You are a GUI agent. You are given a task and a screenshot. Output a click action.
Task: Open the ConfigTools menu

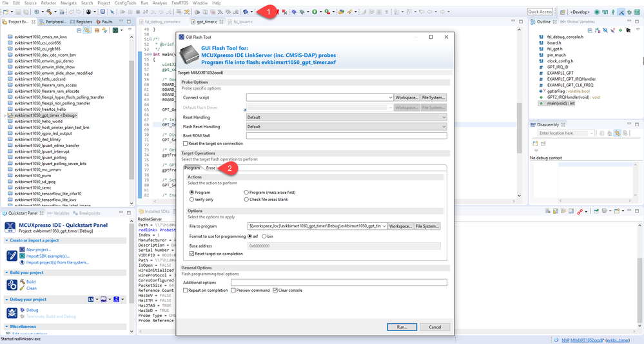click(125, 3)
